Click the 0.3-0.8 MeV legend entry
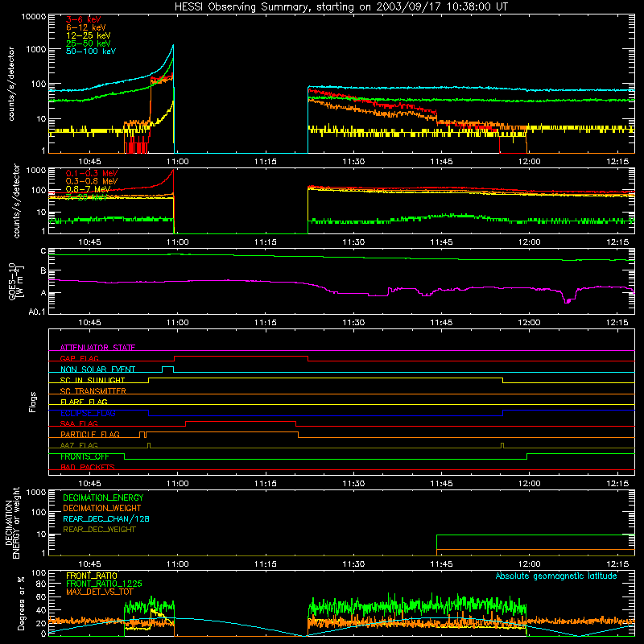The width and height of the screenshot is (644, 644). pos(92,181)
